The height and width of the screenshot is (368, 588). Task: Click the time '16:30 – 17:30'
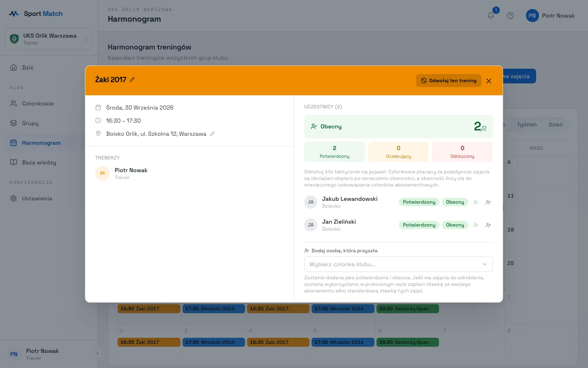coord(123,121)
